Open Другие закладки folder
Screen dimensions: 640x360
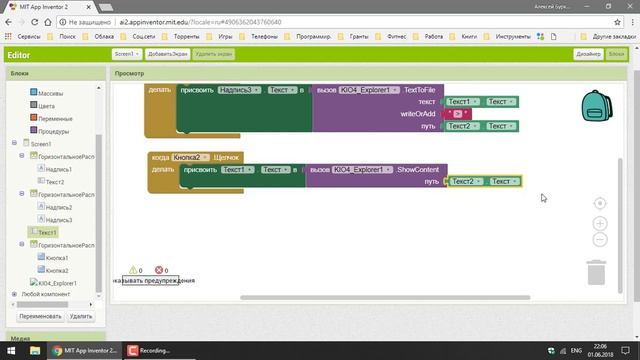click(x=608, y=36)
